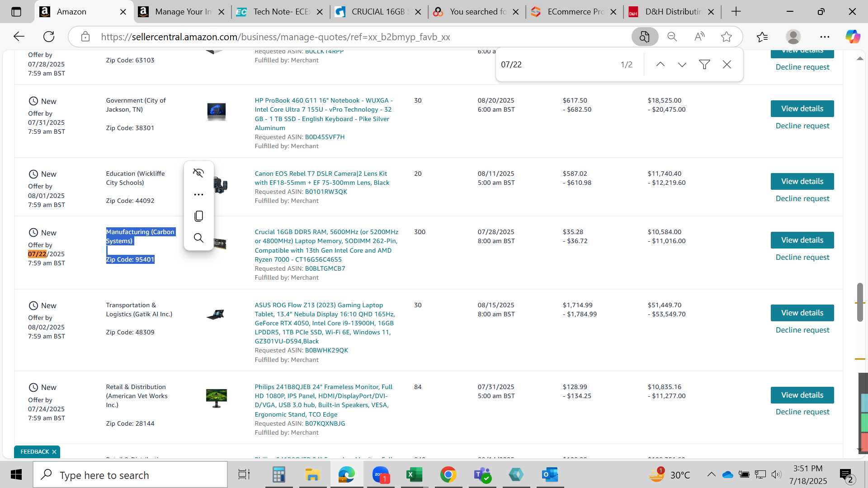Decline request for Crucial RAM quote

click(x=802, y=257)
